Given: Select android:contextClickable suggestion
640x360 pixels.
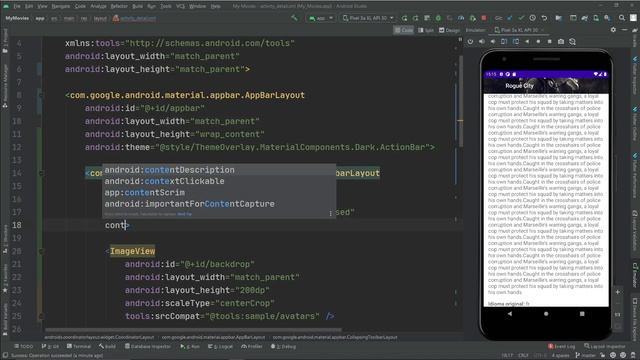Looking at the screenshot, I should pyautogui.click(x=219, y=181).
